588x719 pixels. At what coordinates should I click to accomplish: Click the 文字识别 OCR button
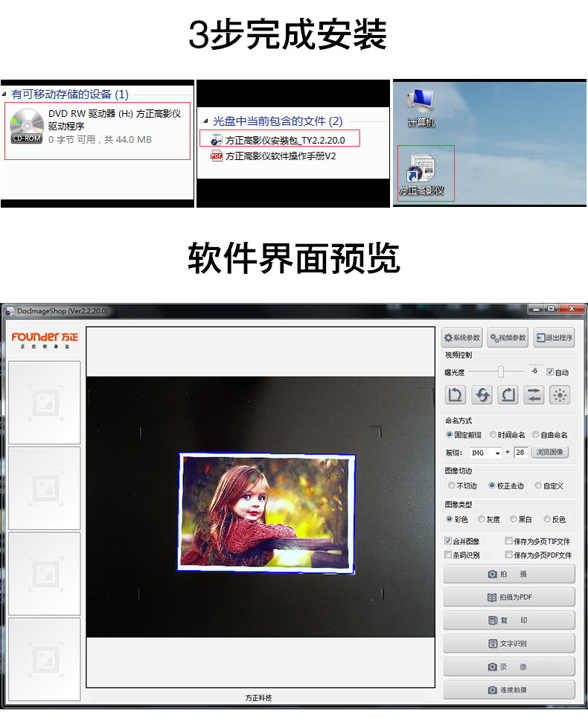[x=509, y=643]
